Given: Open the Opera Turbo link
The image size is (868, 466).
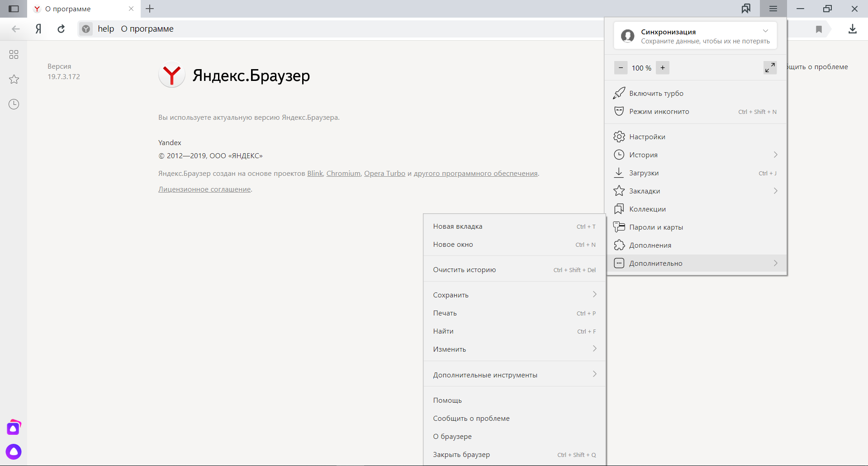Looking at the screenshot, I should click(384, 173).
